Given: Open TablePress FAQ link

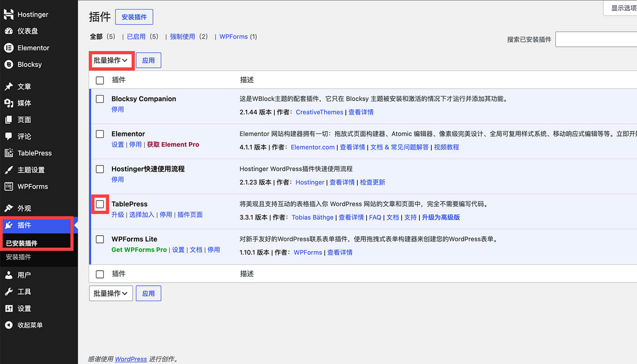Looking at the screenshot, I should click(x=375, y=217).
